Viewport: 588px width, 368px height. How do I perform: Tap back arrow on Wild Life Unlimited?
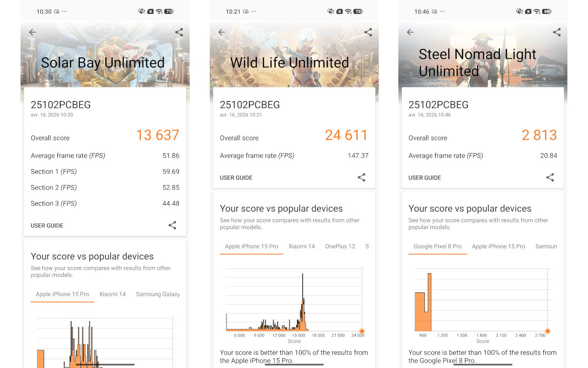tap(221, 32)
